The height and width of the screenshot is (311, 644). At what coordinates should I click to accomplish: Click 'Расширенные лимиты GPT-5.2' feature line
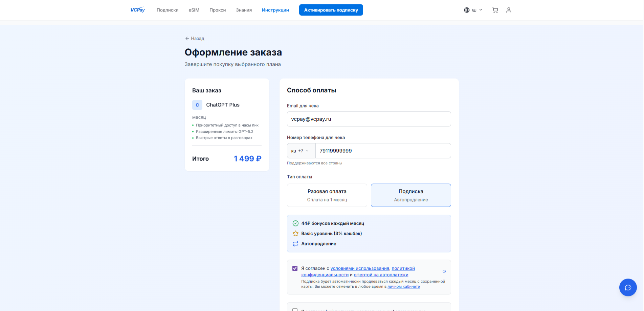(x=225, y=132)
